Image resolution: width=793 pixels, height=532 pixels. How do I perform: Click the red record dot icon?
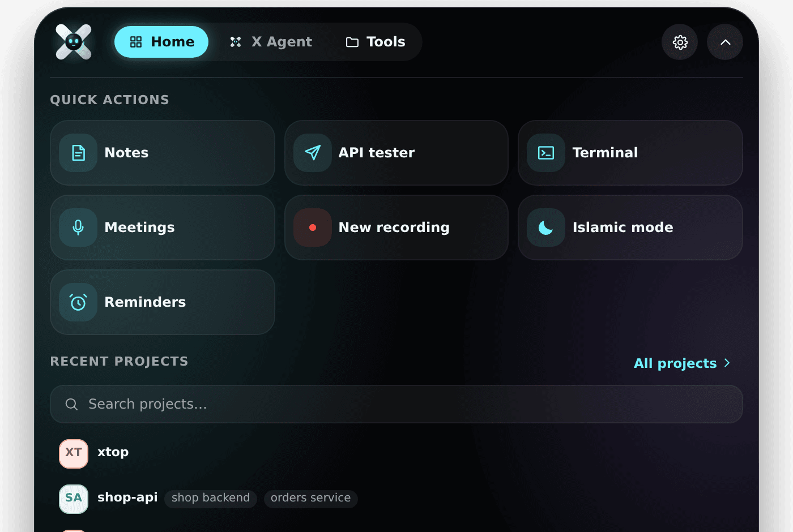313,228
